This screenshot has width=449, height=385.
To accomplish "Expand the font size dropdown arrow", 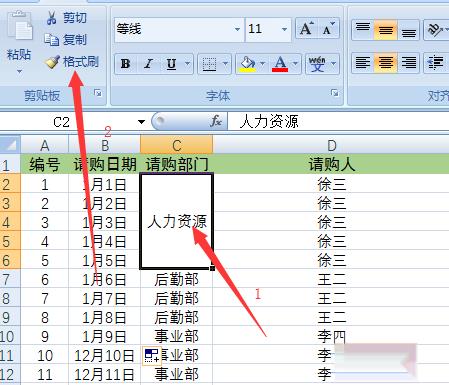I will pos(284,29).
